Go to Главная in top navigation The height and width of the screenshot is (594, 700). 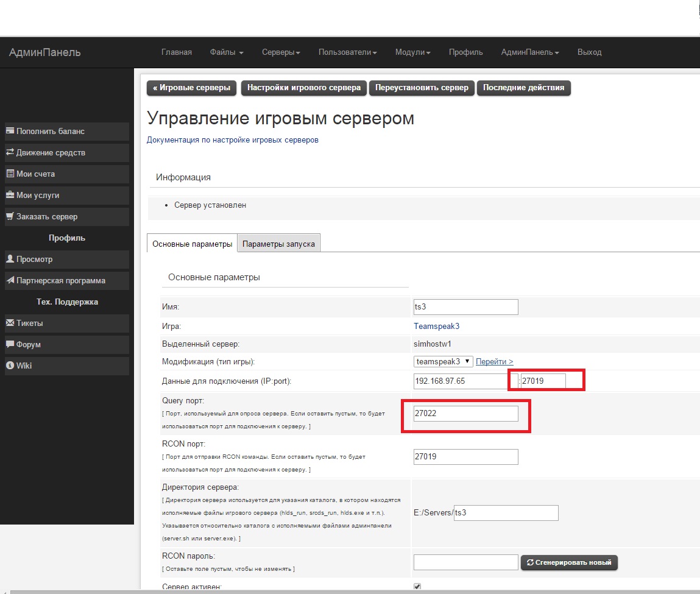(x=177, y=52)
